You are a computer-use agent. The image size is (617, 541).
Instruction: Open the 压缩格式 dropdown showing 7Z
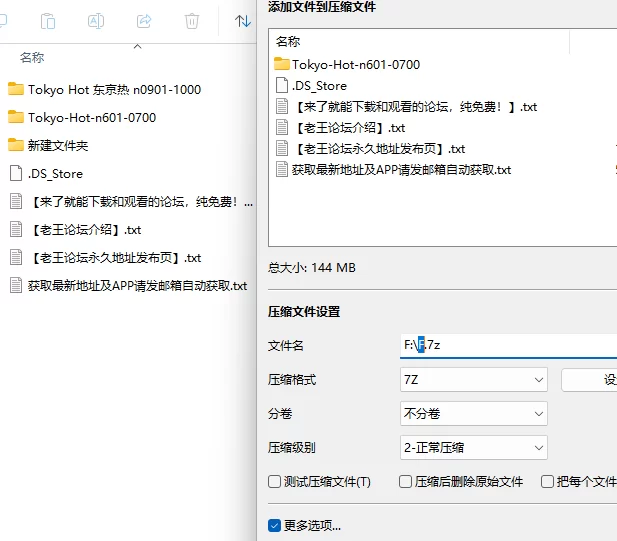(x=474, y=380)
